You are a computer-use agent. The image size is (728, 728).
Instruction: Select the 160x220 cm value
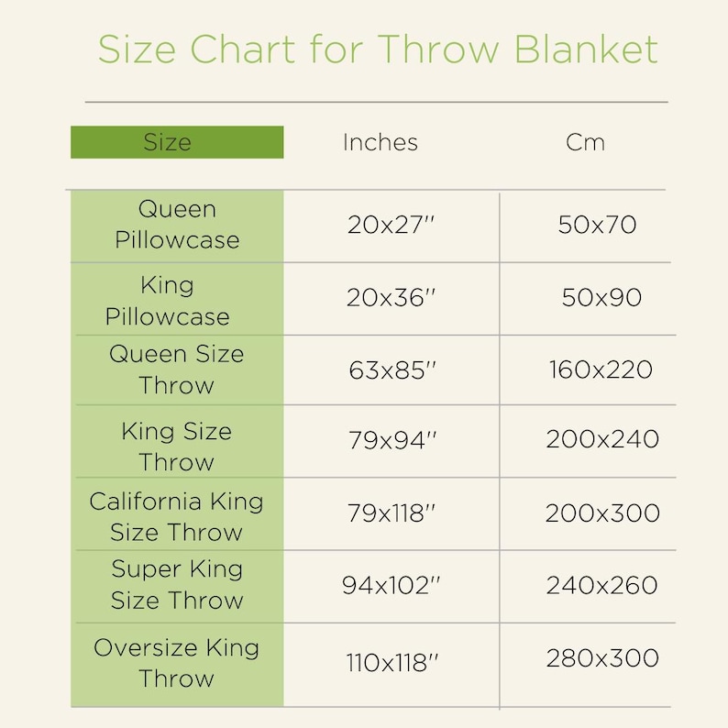click(601, 370)
